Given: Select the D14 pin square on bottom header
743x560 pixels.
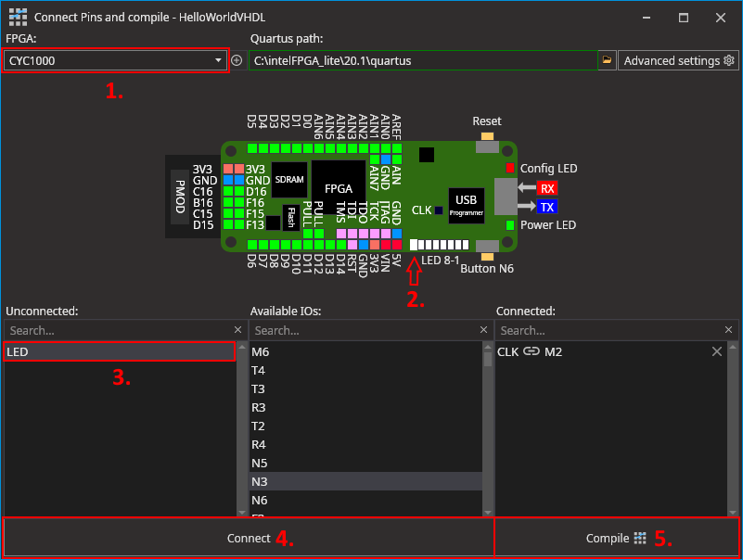Looking at the screenshot, I should click(341, 245).
